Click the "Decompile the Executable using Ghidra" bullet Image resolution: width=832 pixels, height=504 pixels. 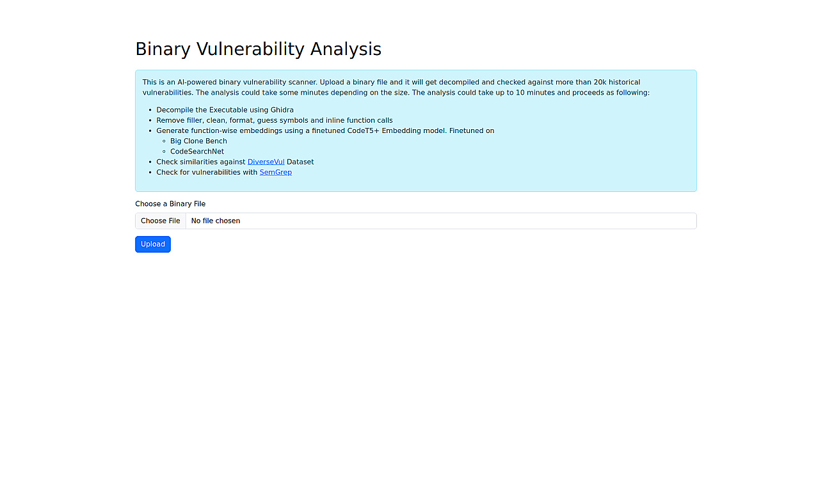[x=225, y=110]
